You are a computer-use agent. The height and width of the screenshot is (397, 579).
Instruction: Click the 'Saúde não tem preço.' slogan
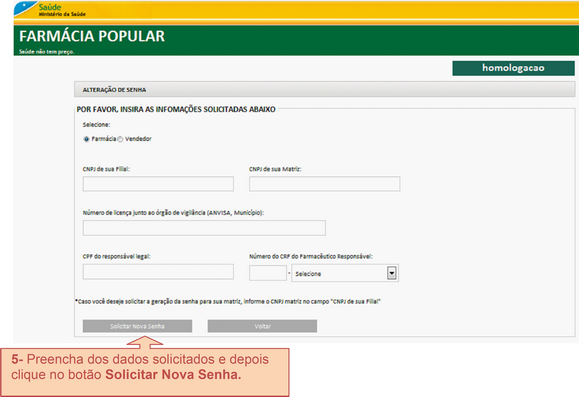click(x=47, y=52)
